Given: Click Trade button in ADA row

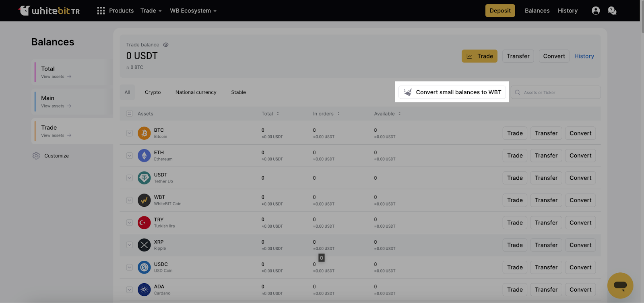Looking at the screenshot, I should (x=515, y=290).
